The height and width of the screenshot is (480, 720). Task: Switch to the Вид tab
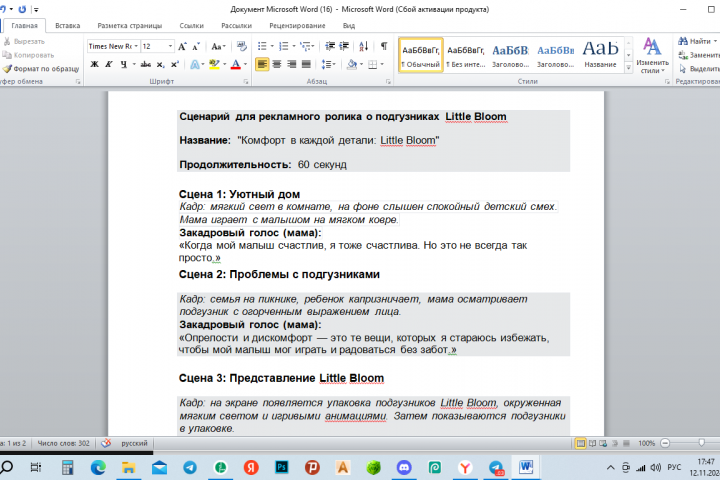pos(349,26)
